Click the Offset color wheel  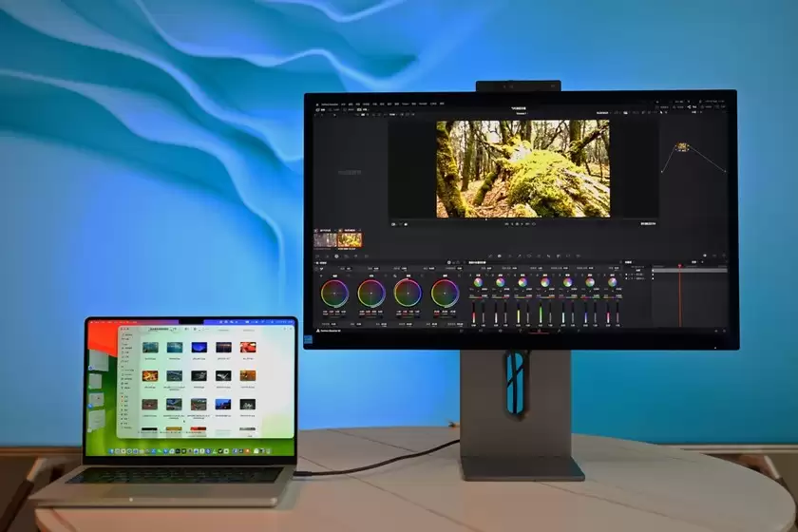click(x=445, y=294)
